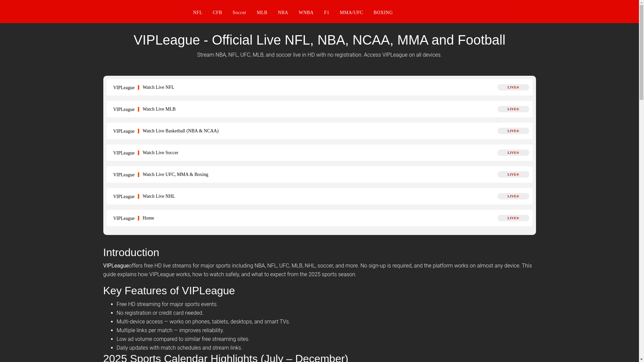Open the BOXING menu item
Screen dimensions: 644x362
383,12
